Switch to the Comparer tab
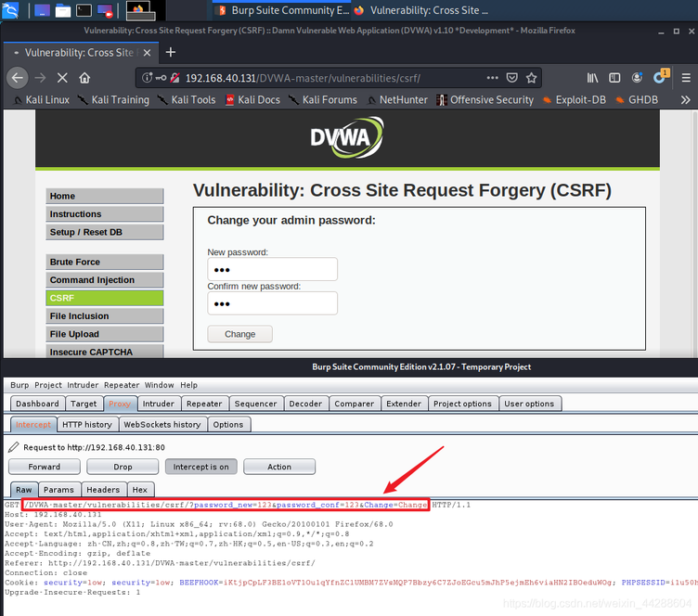 [355, 404]
